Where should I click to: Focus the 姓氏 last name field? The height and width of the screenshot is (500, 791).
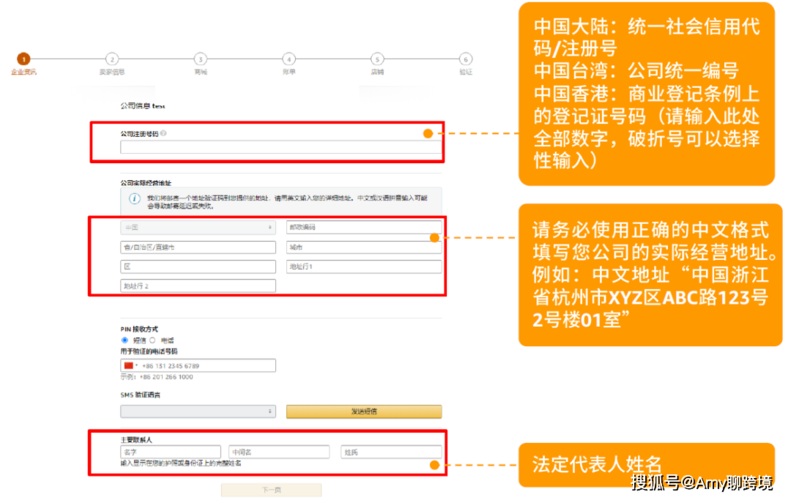[391, 452]
